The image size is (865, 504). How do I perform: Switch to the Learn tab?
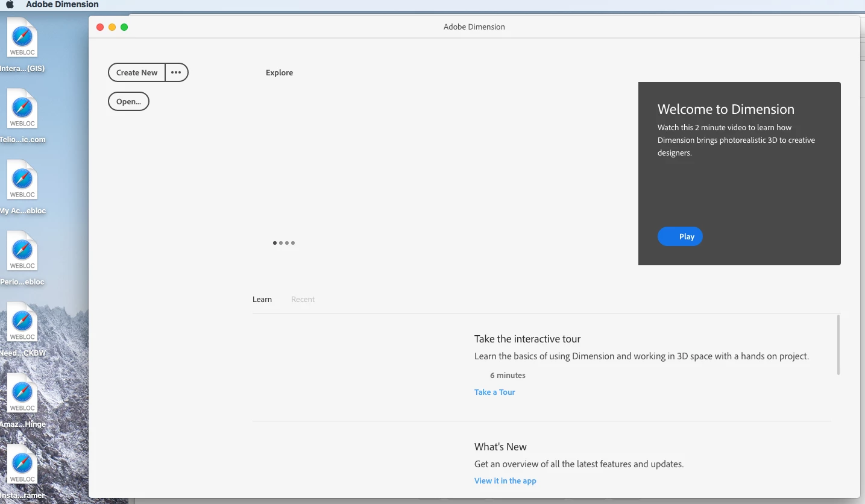(x=262, y=299)
